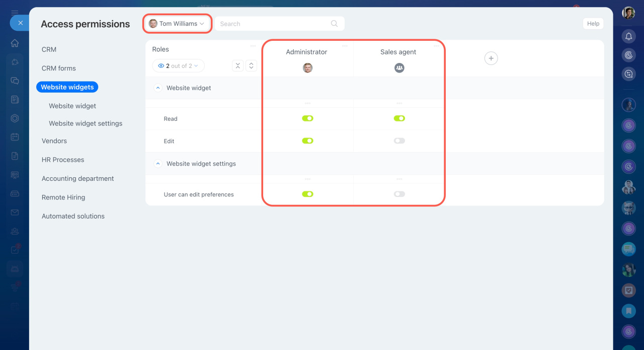The width and height of the screenshot is (644, 350).
Task: Select CRM forms in the left menu
Action: coord(59,68)
